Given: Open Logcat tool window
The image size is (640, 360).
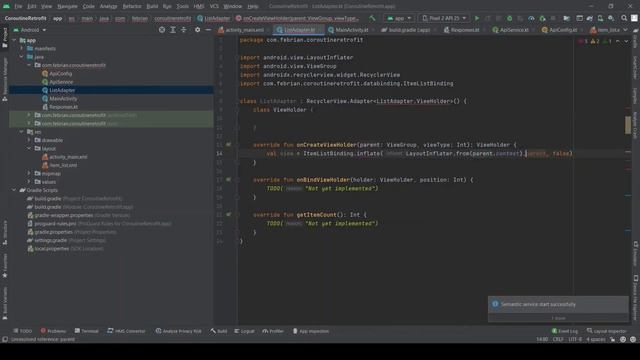Looking at the screenshot, I should coord(244,331).
